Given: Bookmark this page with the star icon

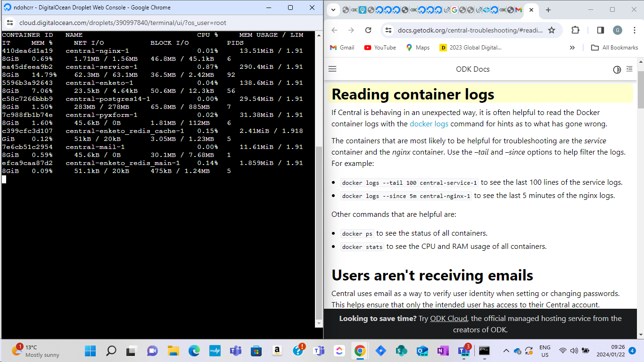Looking at the screenshot, I should click(552, 30).
